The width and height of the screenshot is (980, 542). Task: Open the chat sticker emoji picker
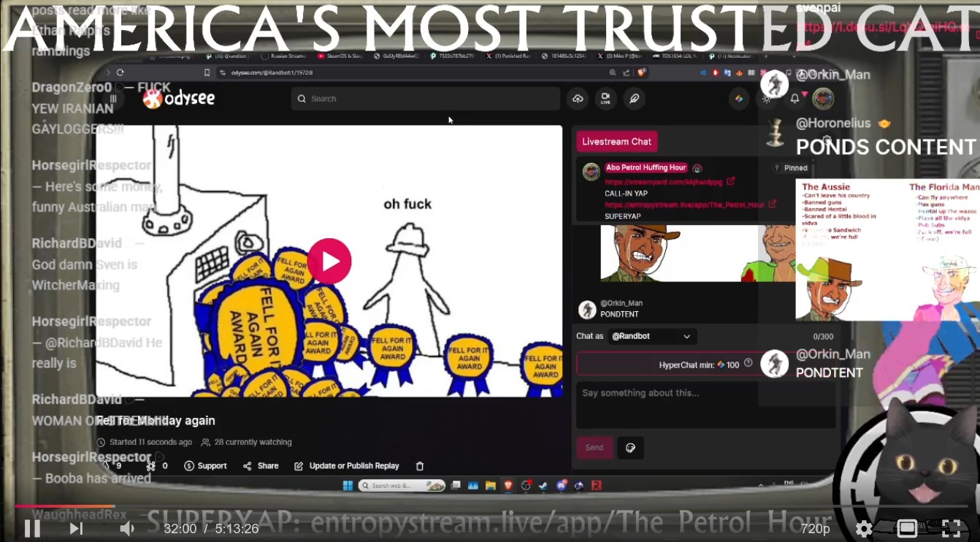point(631,448)
